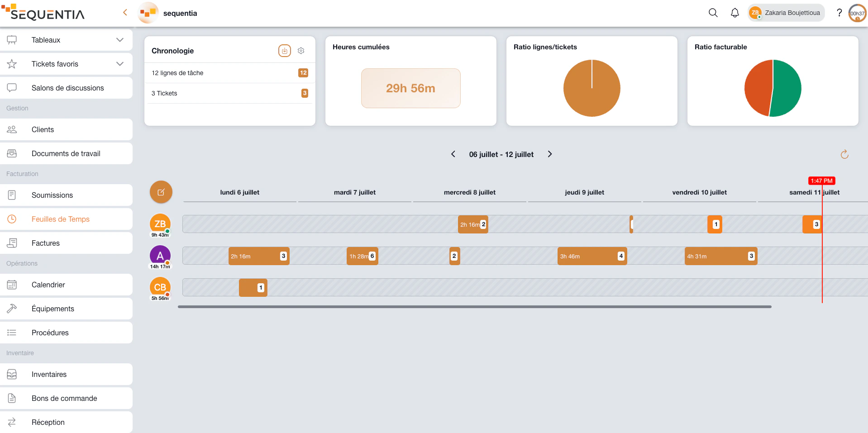Go to the previous week arrow
The height and width of the screenshot is (433, 868).
click(453, 154)
